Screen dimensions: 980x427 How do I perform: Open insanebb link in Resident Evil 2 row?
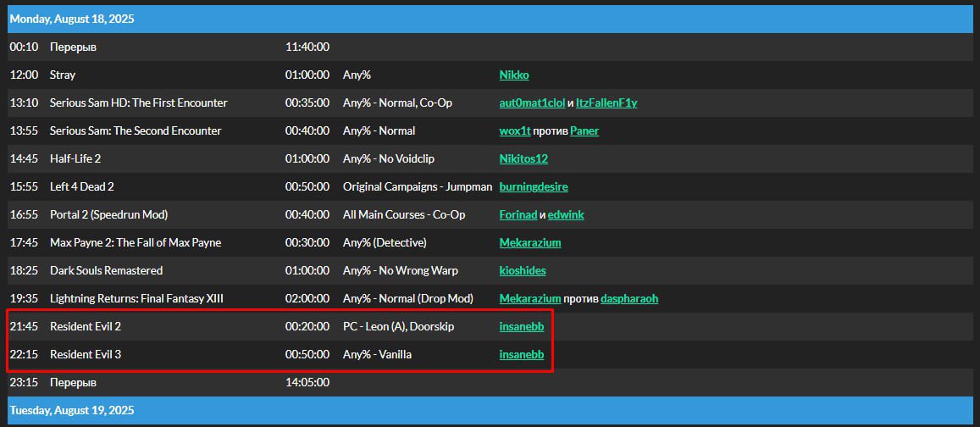point(521,327)
